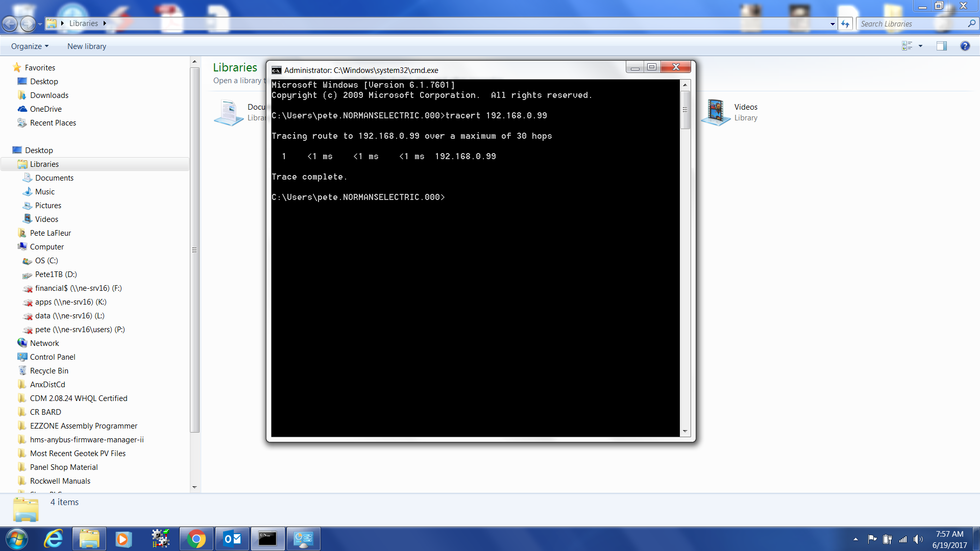The height and width of the screenshot is (551, 980).
Task: Check battery status in the system tray
Action: pos(887,538)
